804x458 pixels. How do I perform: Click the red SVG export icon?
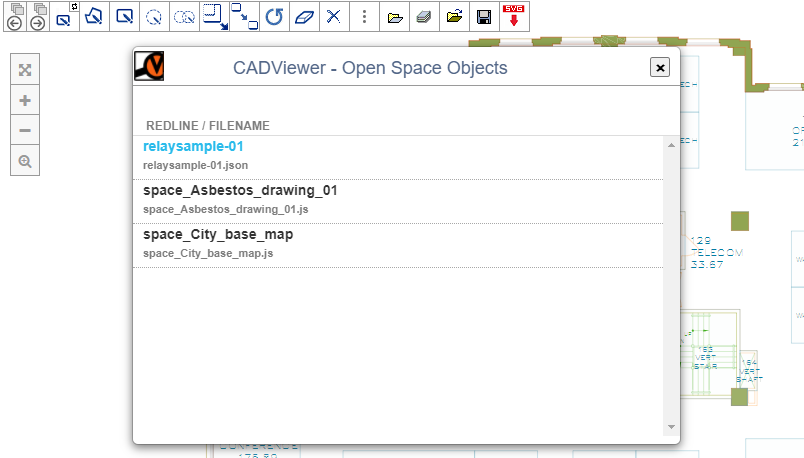pos(514,16)
